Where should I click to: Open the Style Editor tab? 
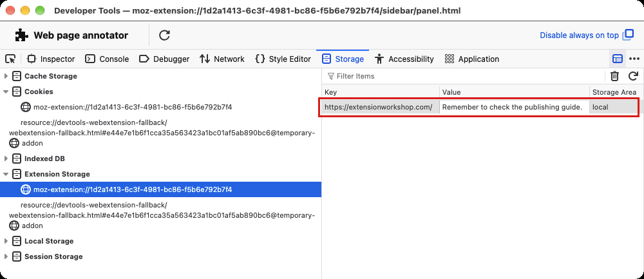pos(283,59)
